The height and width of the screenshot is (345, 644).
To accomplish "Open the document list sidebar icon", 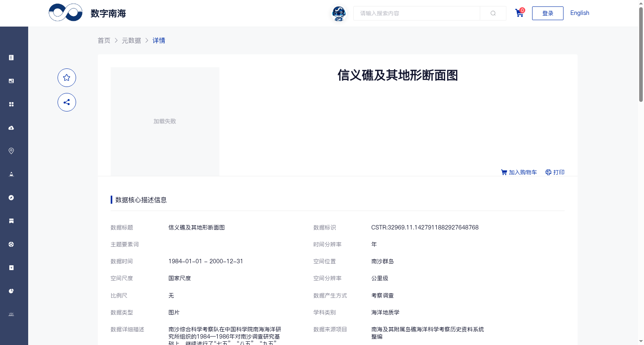I will 11,58.
